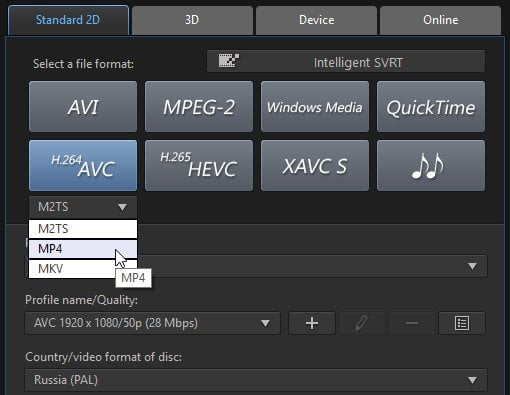510x395 pixels.
Task: Click the edit profile pencil icon
Action: coord(362,323)
